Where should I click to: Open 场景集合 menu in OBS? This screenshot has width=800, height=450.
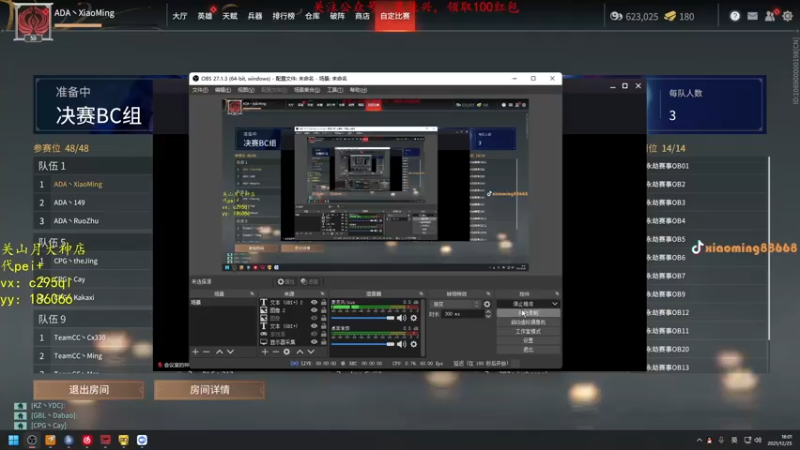307,90
